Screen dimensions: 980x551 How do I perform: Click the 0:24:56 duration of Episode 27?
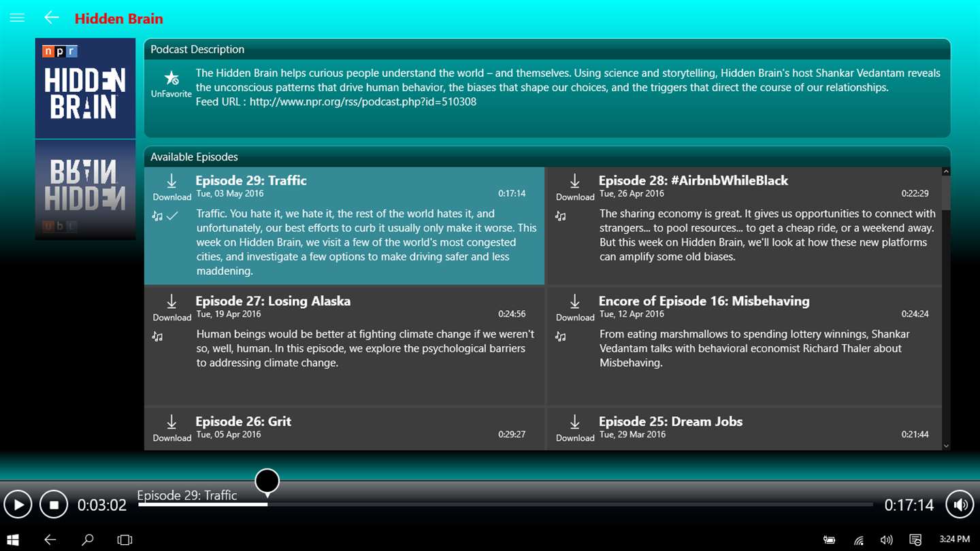click(512, 314)
